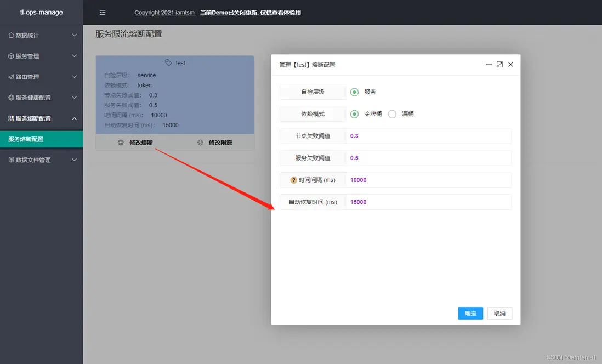
Task: Click the 数据统计 home icon
Action: pos(11,35)
